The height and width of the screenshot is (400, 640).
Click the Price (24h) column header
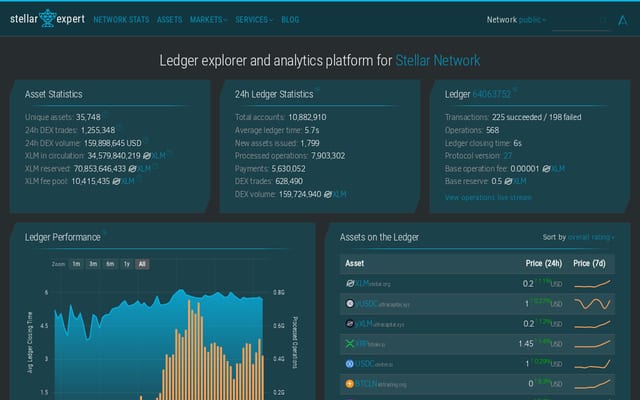(x=544, y=264)
